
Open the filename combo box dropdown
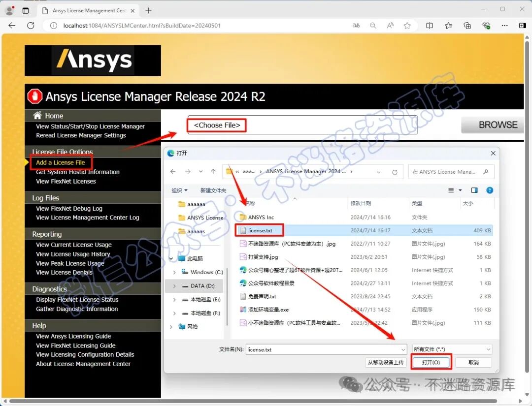tap(403, 349)
